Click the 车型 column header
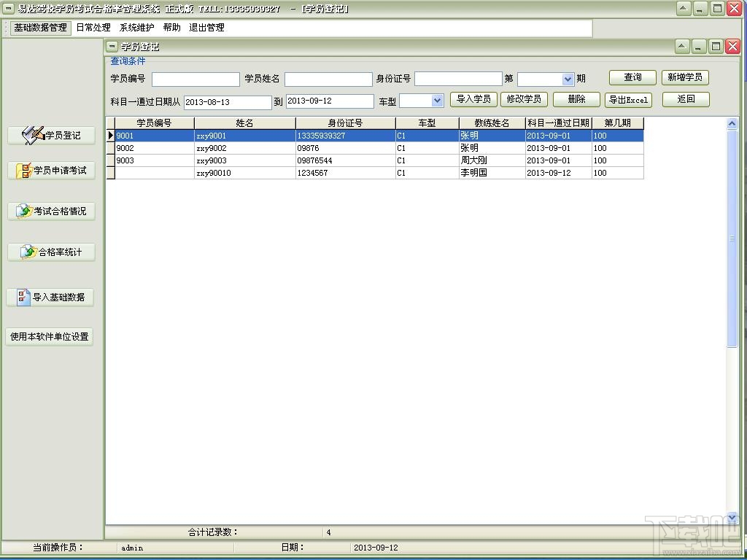The image size is (747, 560). click(x=427, y=122)
